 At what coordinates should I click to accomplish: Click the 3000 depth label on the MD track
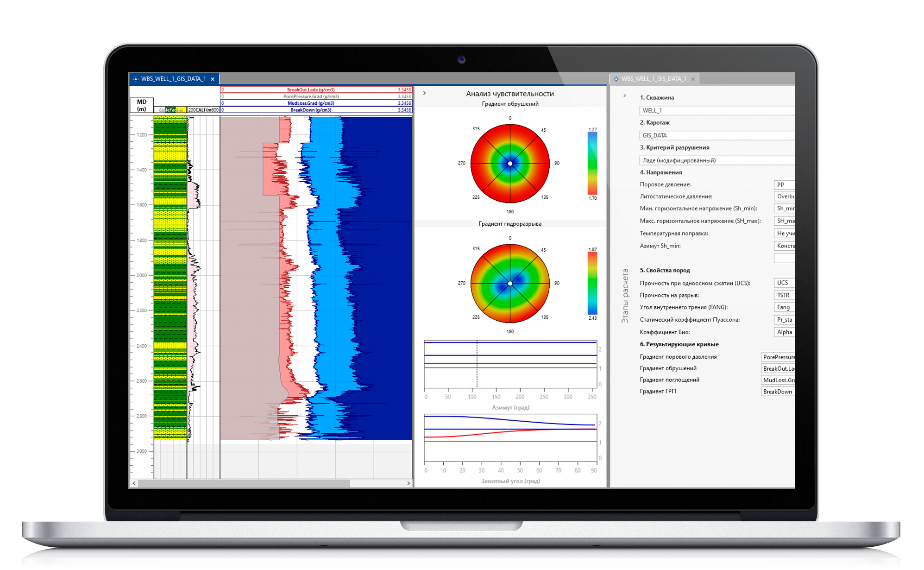click(141, 451)
